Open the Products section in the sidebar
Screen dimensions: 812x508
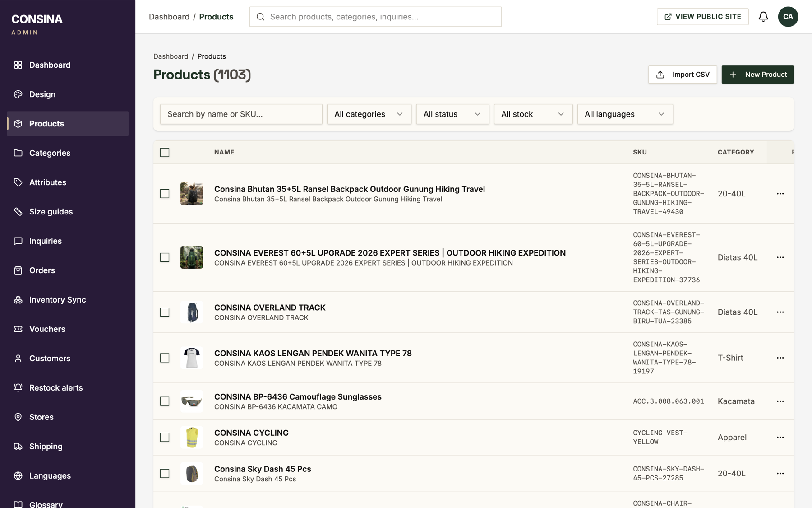[68, 124]
